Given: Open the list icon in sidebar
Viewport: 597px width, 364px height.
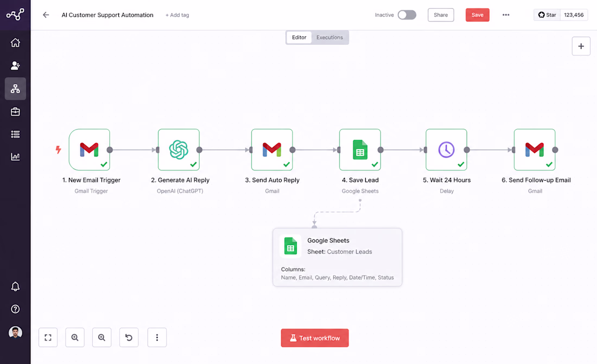Looking at the screenshot, I should pyautogui.click(x=15, y=134).
